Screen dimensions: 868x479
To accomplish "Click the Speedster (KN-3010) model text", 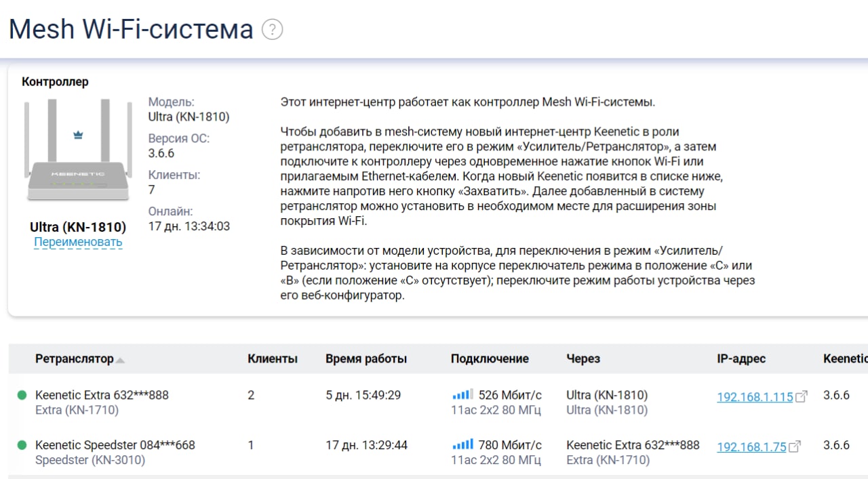I will (x=90, y=460).
